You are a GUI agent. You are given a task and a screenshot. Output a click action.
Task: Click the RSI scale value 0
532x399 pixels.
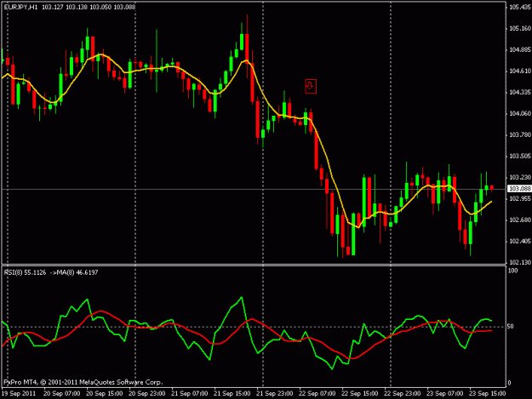click(509, 383)
